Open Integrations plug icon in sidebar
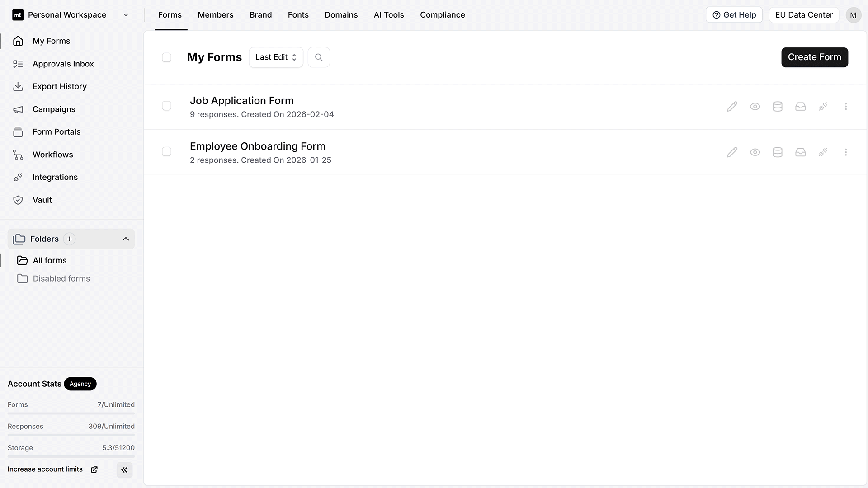This screenshot has height=488, width=868. click(x=18, y=177)
